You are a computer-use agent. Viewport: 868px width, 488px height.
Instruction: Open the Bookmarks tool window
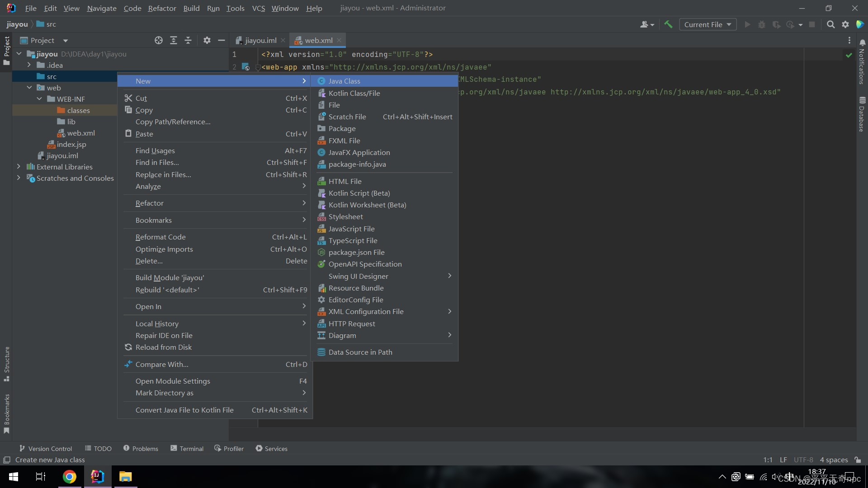pos(7,413)
